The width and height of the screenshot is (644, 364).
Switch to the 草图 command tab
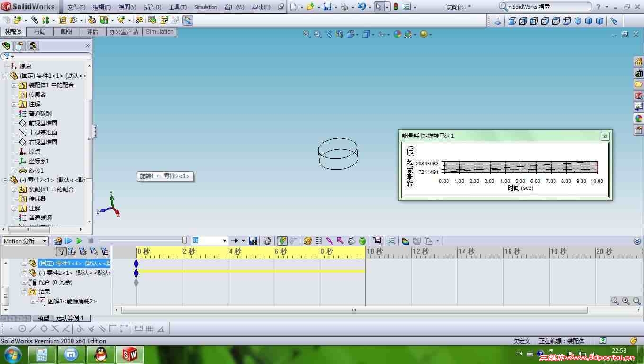pyautogui.click(x=66, y=32)
